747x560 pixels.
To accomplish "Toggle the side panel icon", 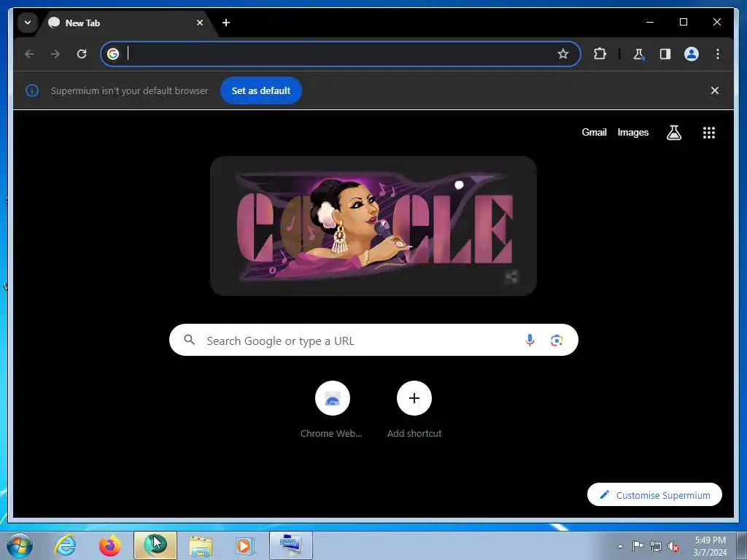I will tap(665, 54).
